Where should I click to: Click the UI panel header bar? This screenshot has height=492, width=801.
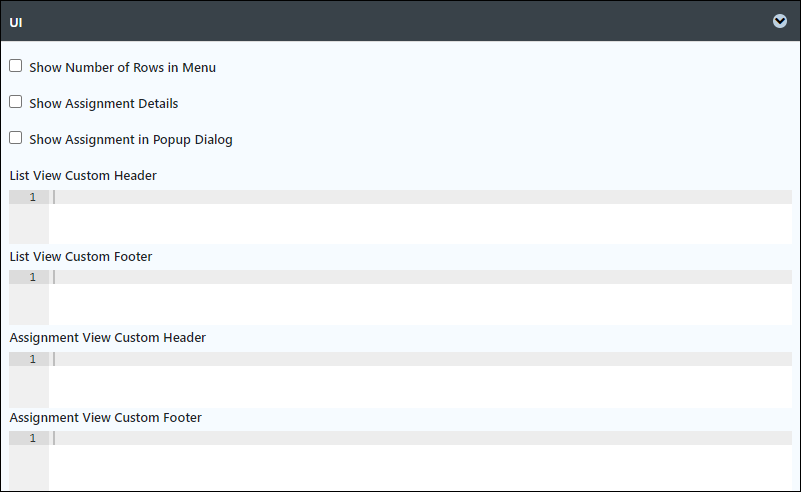click(x=400, y=21)
